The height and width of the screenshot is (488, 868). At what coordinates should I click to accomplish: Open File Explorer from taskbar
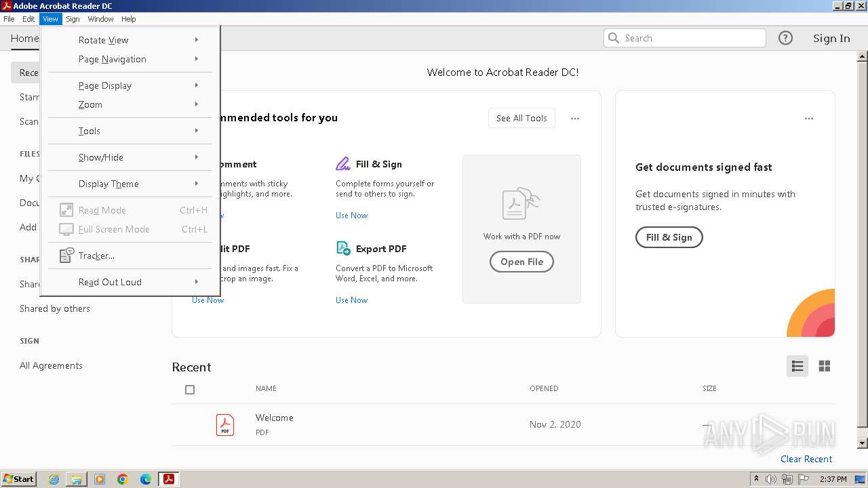pyautogui.click(x=77, y=479)
